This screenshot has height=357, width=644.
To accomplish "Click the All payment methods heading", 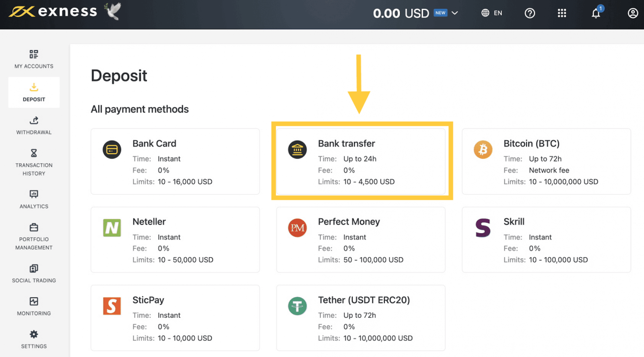I will pos(140,109).
